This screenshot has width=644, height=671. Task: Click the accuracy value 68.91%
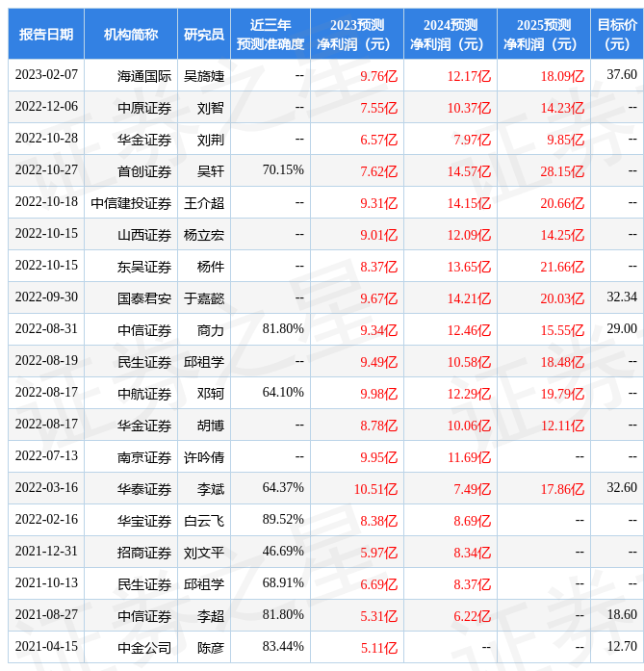(283, 582)
